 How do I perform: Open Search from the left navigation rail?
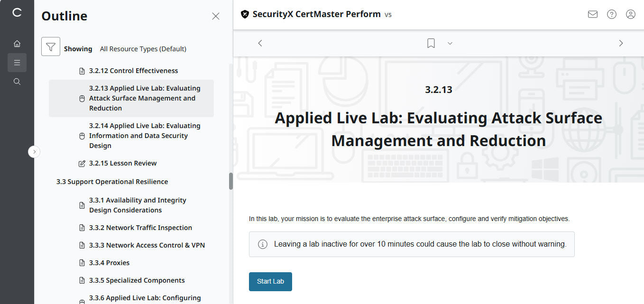[17, 81]
